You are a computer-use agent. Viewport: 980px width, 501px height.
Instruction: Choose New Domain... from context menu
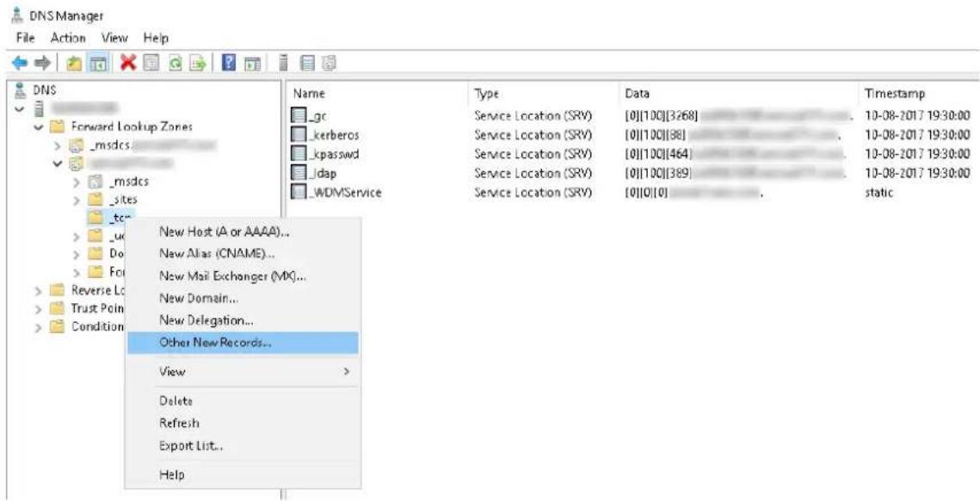pos(243,299)
